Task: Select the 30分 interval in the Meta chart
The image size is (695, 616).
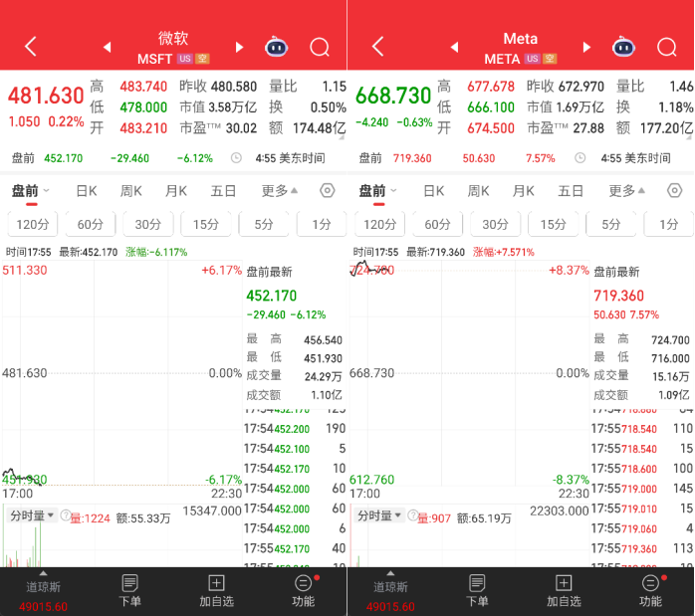Action: pyautogui.click(x=495, y=225)
